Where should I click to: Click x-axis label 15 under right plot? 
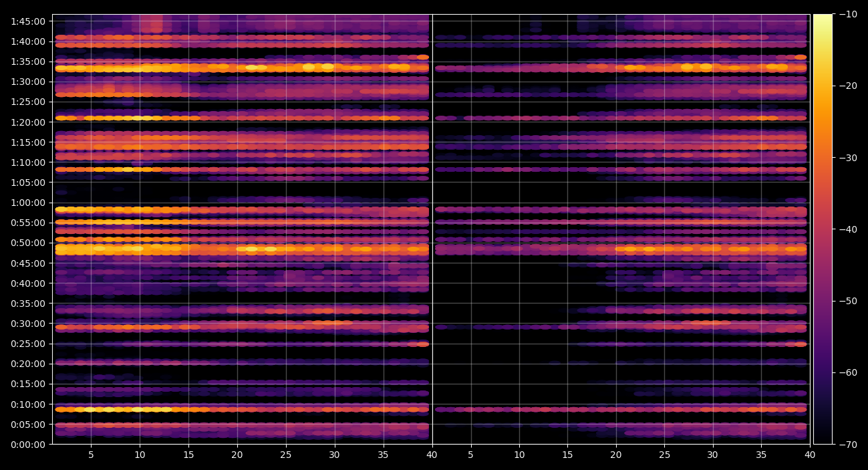567,455
